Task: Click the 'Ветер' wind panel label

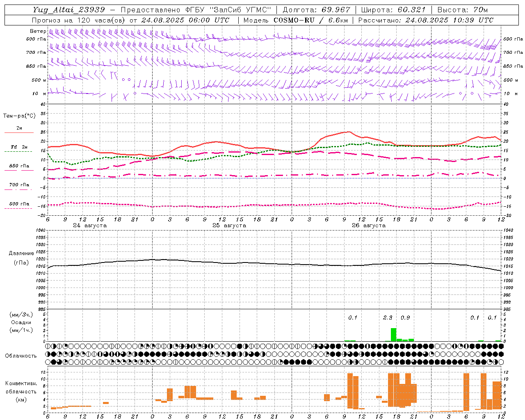Action: [x=38, y=31]
